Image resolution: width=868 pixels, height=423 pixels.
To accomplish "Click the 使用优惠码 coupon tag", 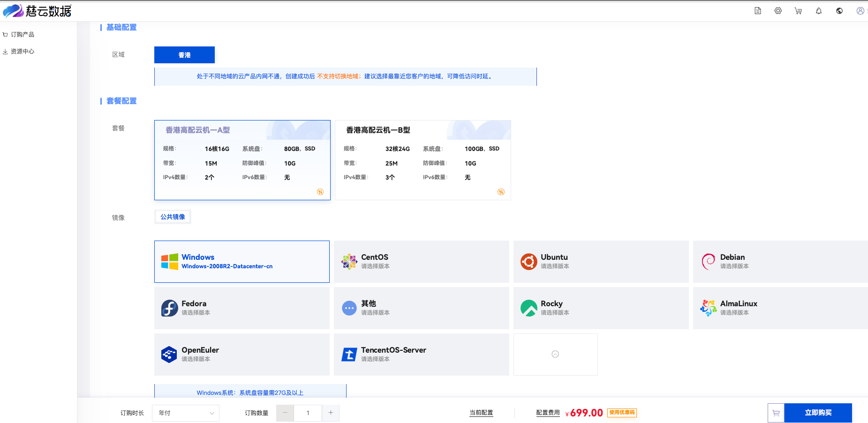I will pyautogui.click(x=622, y=413).
